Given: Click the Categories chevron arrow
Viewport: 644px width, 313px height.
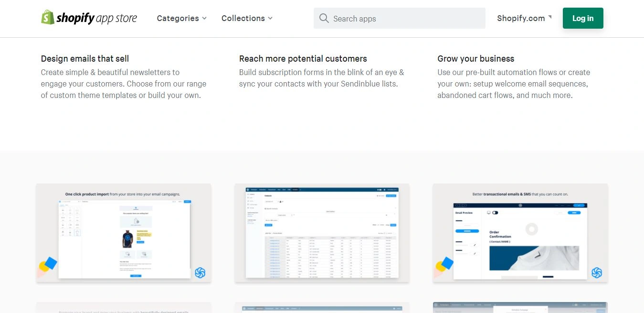Looking at the screenshot, I should tap(204, 18).
